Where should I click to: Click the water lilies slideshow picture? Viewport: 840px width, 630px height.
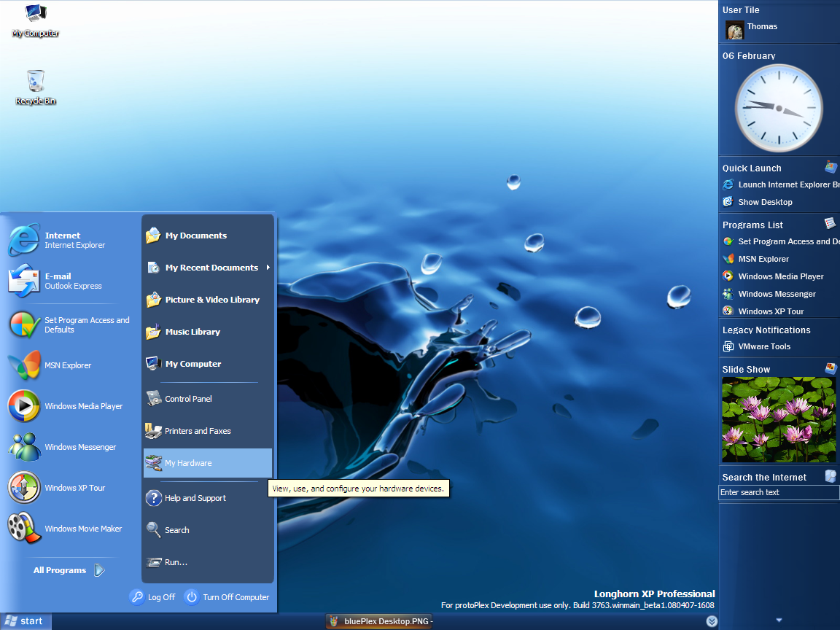coord(779,419)
